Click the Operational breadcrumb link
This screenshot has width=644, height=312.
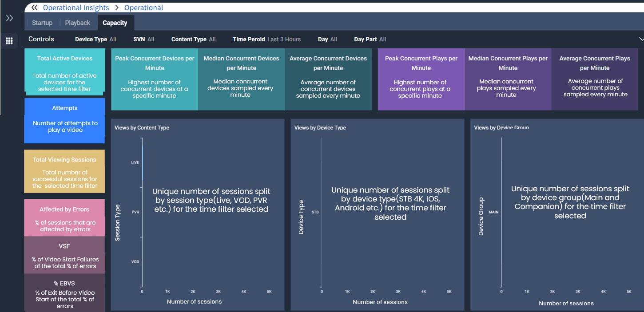click(143, 8)
